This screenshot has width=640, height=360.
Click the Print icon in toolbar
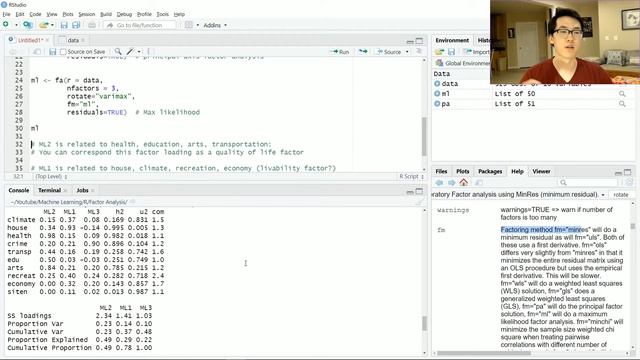pyautogui.click(x=92, y=25)
